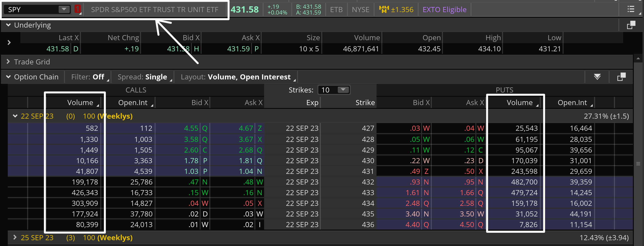
Task: Collapse the Option Chain section
Action: tap(8, 77)
